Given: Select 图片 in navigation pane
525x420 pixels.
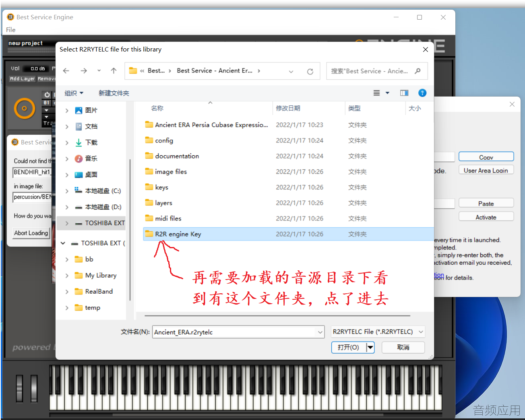Looking at the screenshot, I should 91,110.
